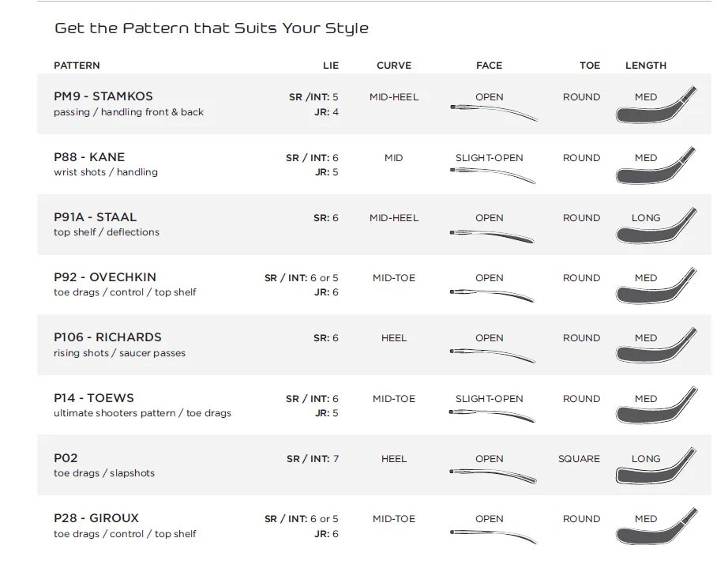The image size is (728, 568).
Task: Click the LENGTH column header
Action: (x=646, y=66)
